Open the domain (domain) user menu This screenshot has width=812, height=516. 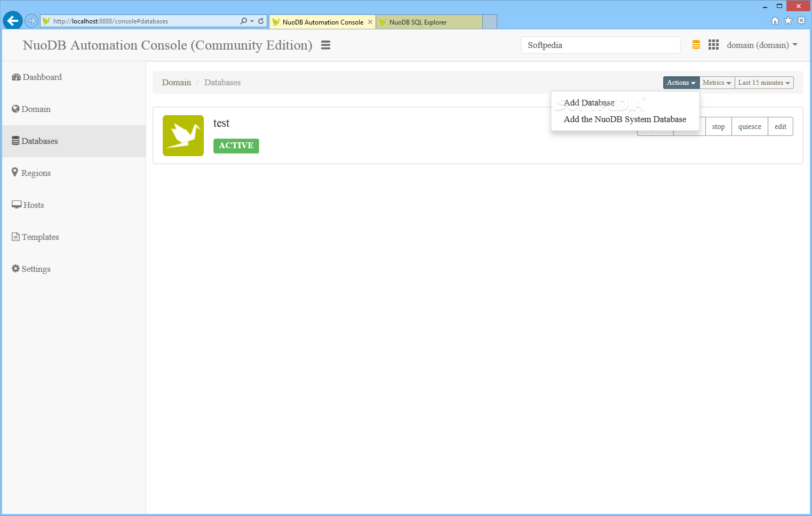(x=762, y=45)
